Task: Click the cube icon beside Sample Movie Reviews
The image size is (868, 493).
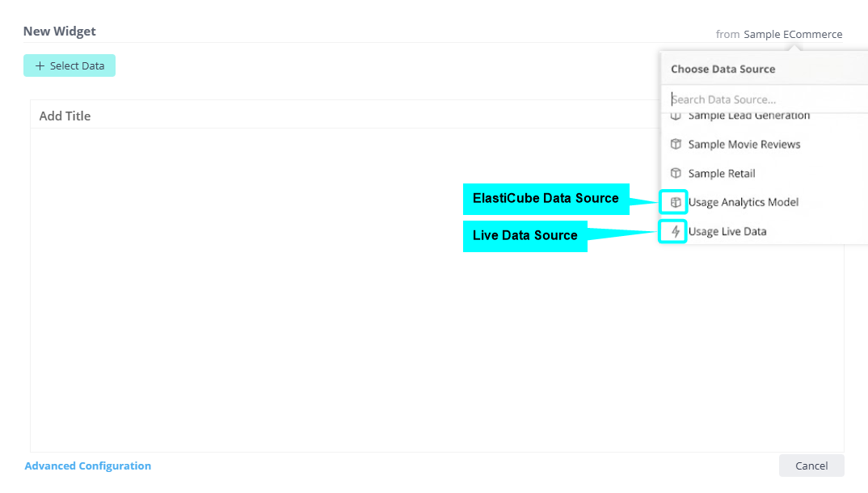Action: pos(676,144)
